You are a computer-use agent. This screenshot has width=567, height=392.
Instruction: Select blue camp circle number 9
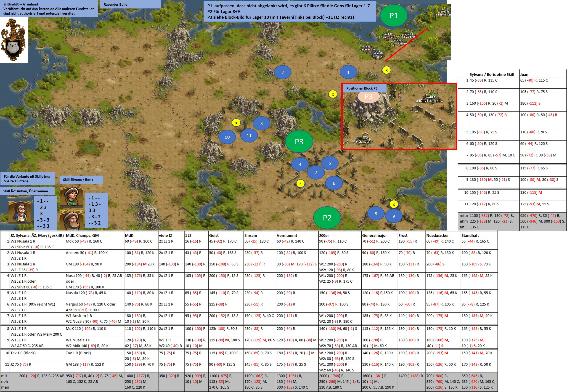(393, 216)
